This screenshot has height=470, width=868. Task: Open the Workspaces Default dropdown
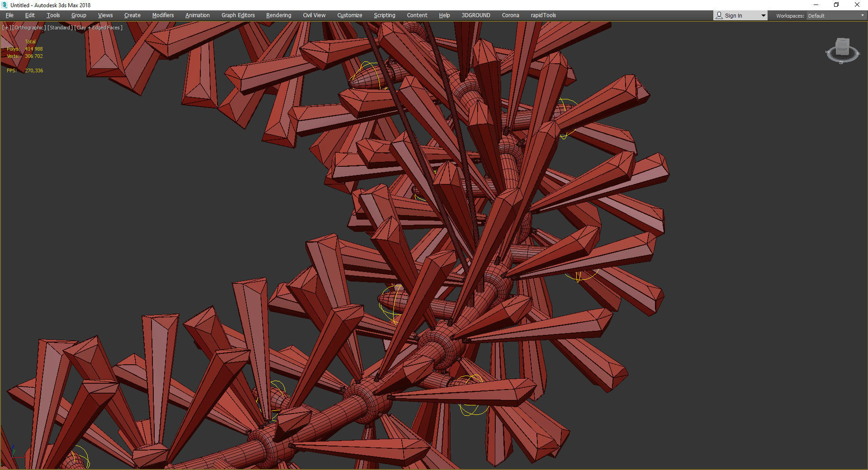pos(836,16)
